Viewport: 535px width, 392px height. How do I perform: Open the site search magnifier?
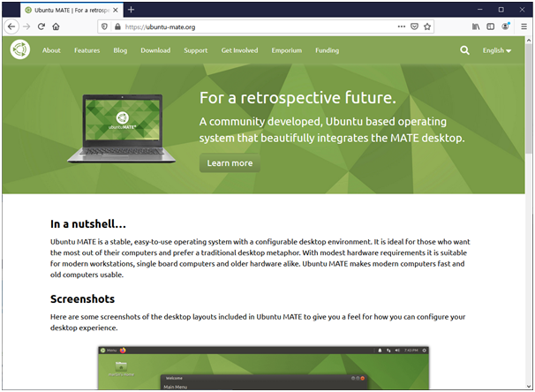pyautogui.click(x=464, y=50)
